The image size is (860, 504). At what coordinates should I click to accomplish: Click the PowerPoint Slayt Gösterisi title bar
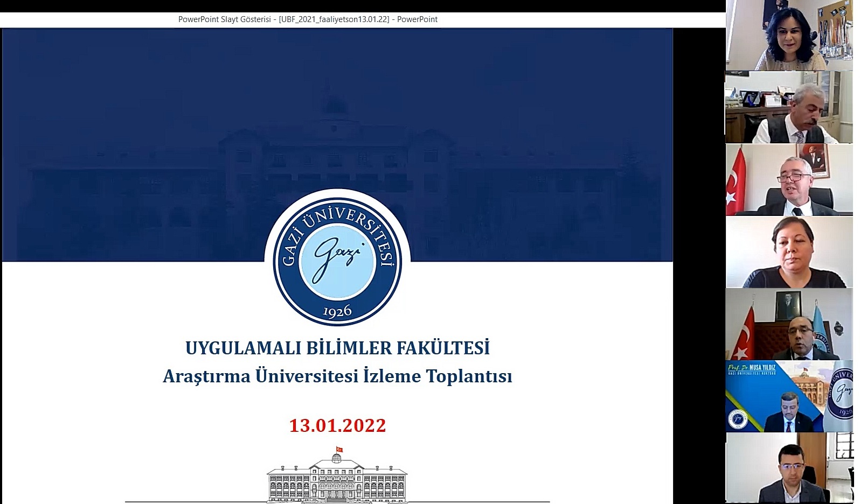click(308, 19)
